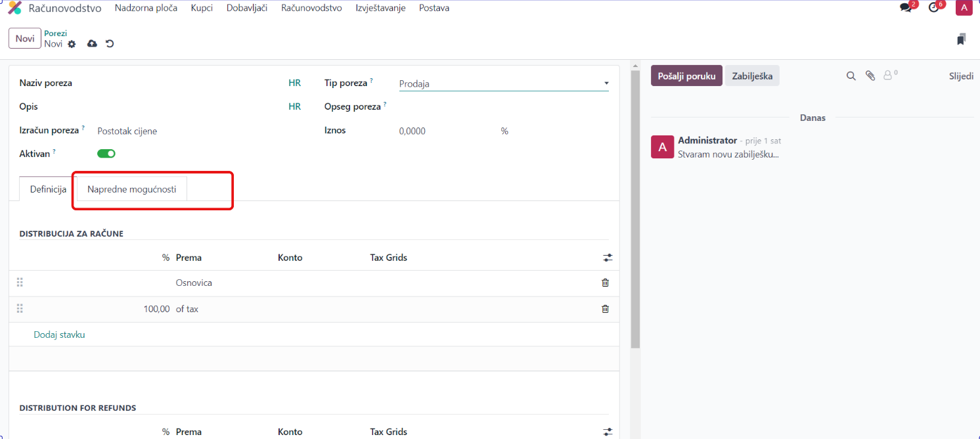Toggle the Aktivan switch off
Image resolution: width=980 pixels, height=439 pixels.
(106, 154)
